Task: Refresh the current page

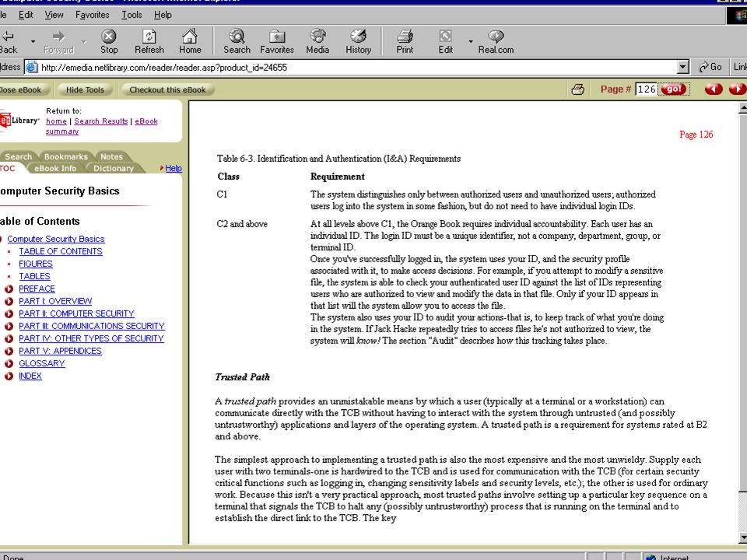Action: 149,41
